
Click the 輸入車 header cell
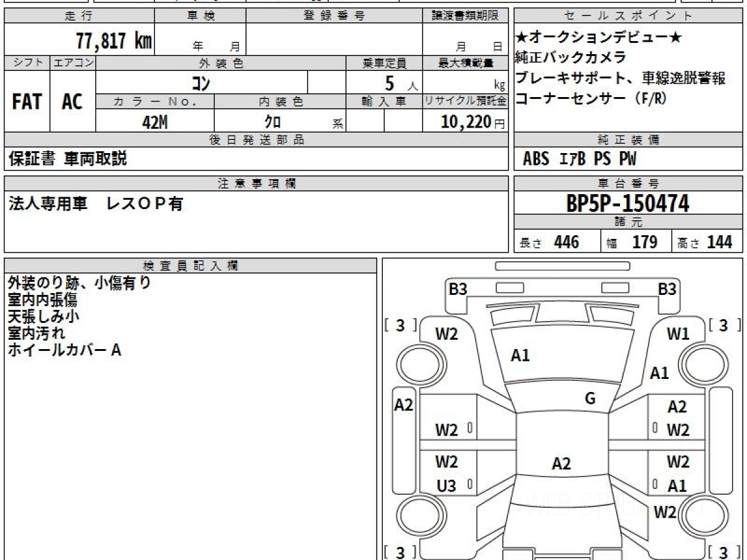385,101
